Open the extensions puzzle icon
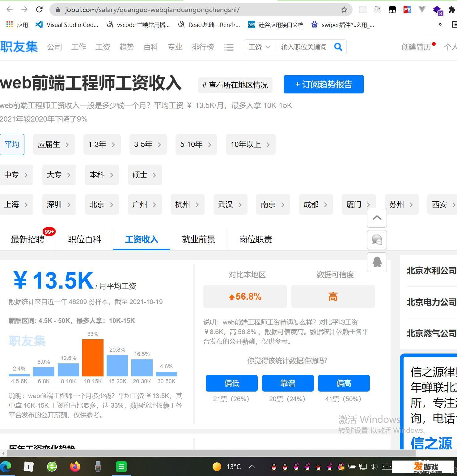The height and width of the screenshot is (476, 457). click(451, 10)
